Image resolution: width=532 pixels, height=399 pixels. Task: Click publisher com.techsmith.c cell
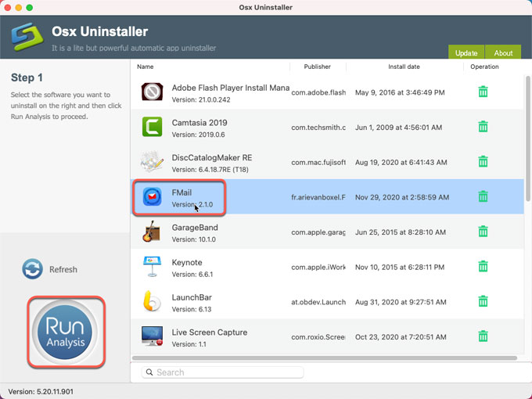[x=318, y=128]
